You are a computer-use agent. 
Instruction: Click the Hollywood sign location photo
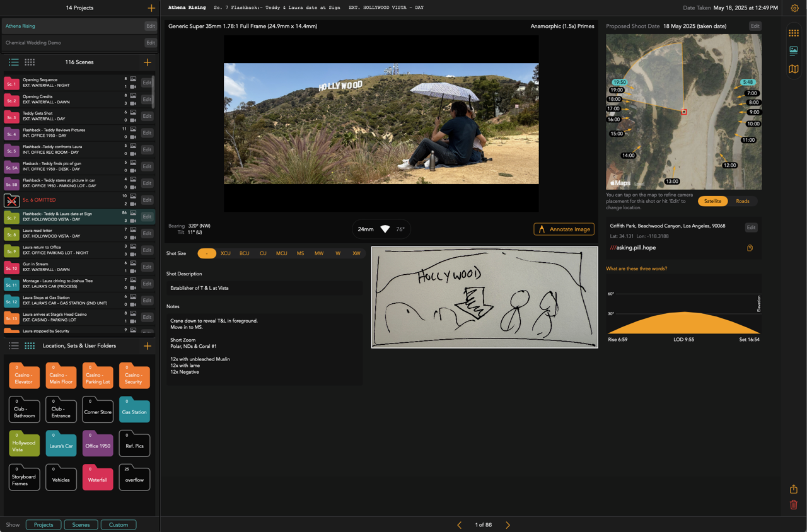coord(381,124)
